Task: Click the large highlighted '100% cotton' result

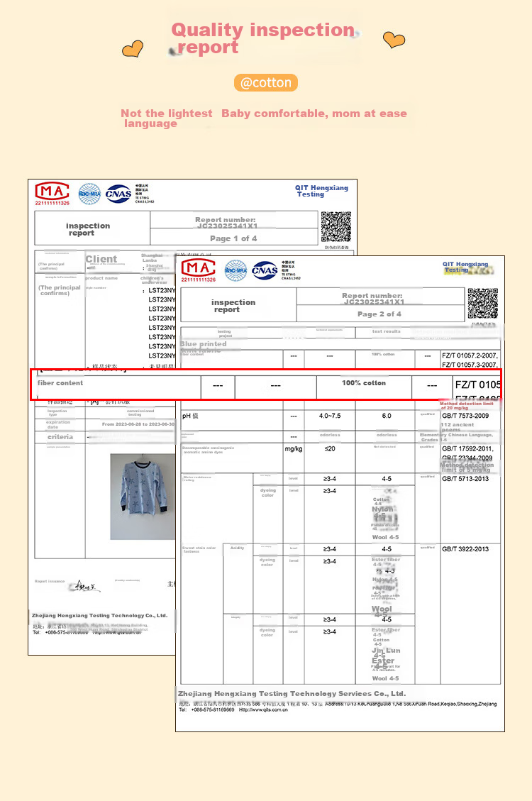Action: [x=364, y=382]
